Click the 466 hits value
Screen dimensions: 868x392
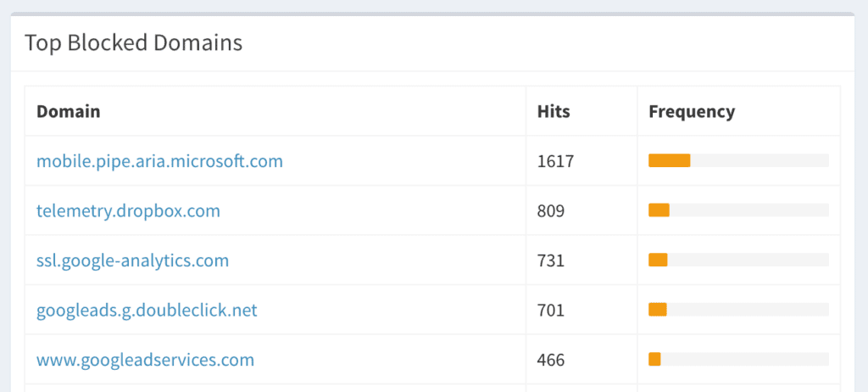point(551,360)
